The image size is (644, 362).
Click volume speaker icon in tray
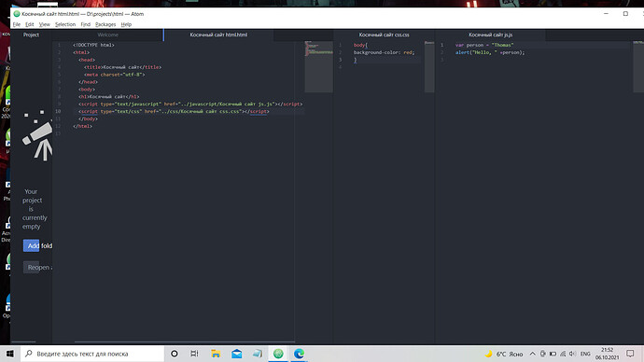tap(572, 354)
